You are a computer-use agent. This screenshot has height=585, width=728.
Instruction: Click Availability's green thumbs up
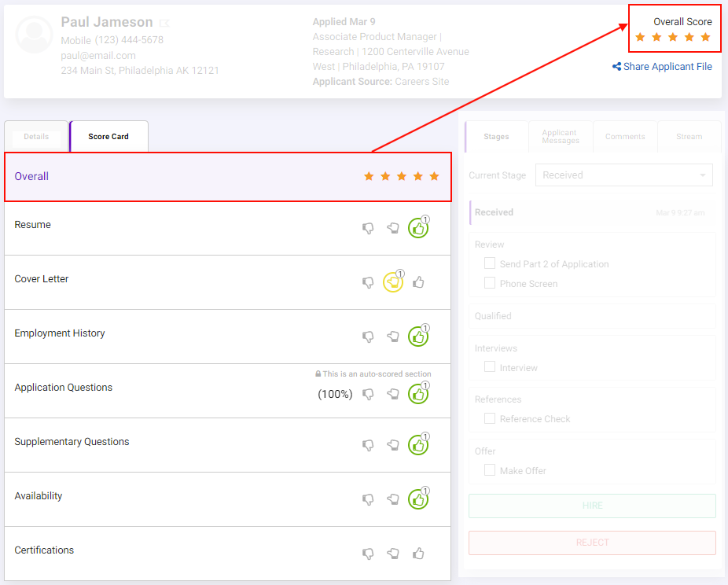point(418,499)
